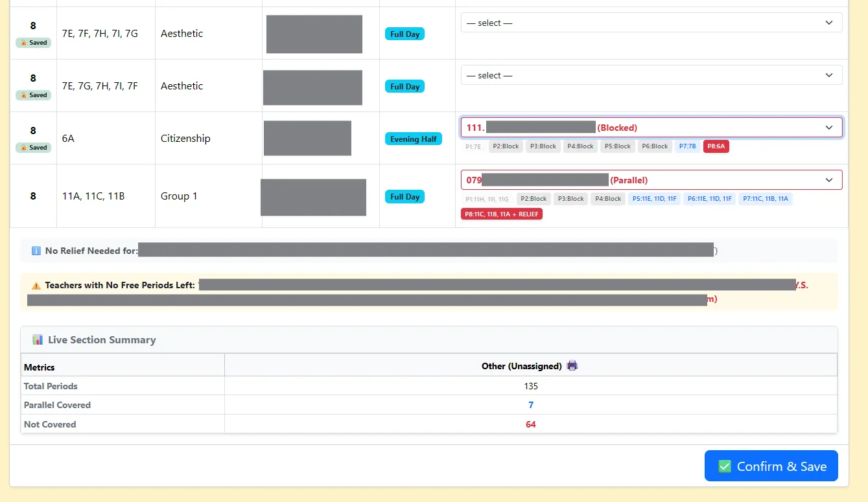This screenshot has height=502, width=868.
Task: Click the No Relief Needed for label
Action: [x=91, y=251]
